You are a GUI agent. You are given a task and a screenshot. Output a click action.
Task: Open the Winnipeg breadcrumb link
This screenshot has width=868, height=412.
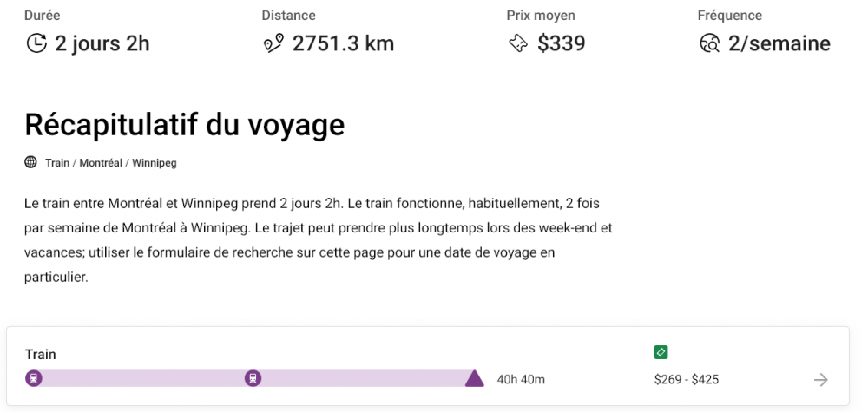155,163
